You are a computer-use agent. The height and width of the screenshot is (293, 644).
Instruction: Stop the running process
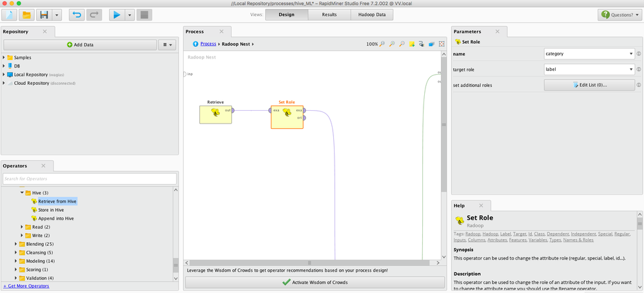coord(144,15)
